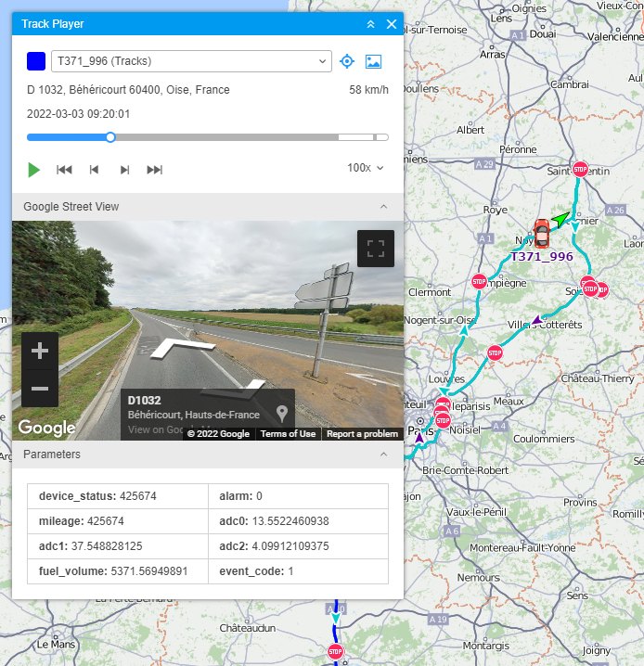Open the T371_996 (Tracks) dropdown

click(191, 61)
